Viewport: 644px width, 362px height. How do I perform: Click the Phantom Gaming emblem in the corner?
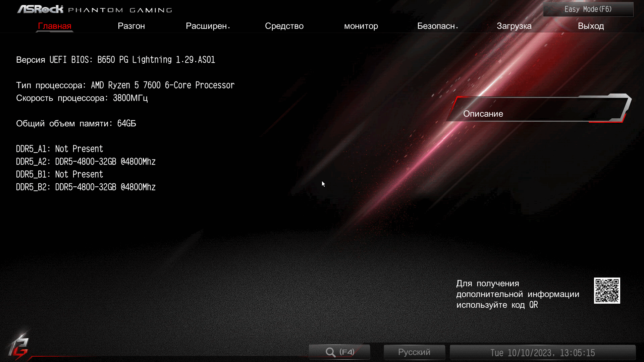click(18, 347)
